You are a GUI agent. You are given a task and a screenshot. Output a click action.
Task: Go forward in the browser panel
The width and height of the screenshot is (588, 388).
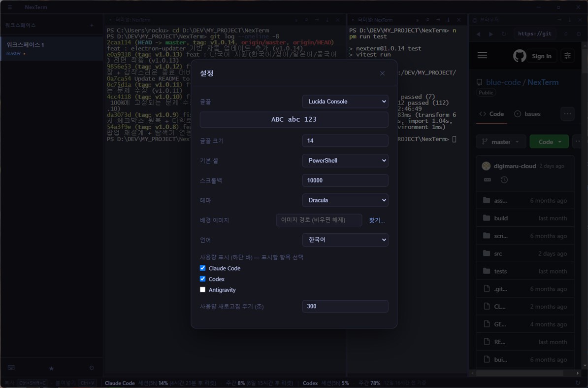coord(491,34)
